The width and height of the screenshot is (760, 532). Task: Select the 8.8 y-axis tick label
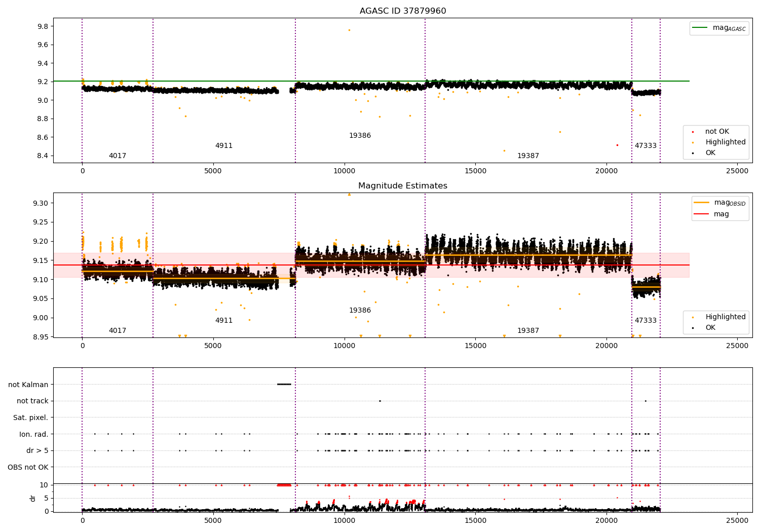[43, 119]
